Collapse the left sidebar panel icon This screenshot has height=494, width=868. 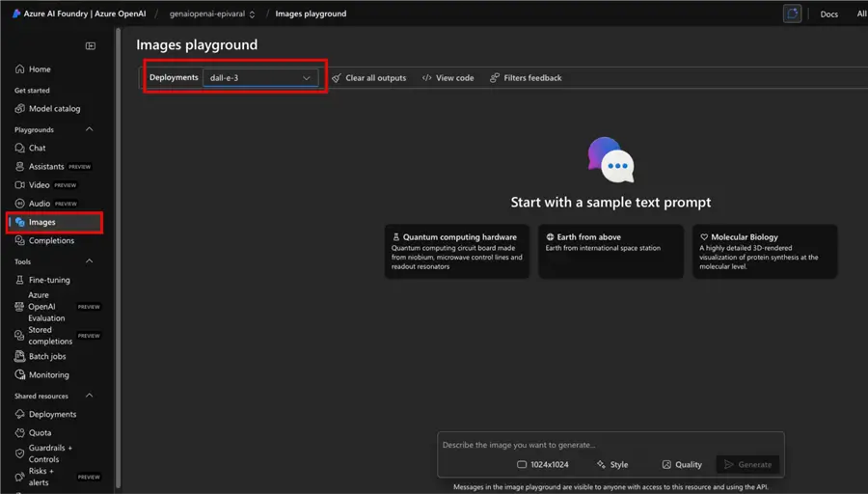pyautogui.click(x=91, y=45)
